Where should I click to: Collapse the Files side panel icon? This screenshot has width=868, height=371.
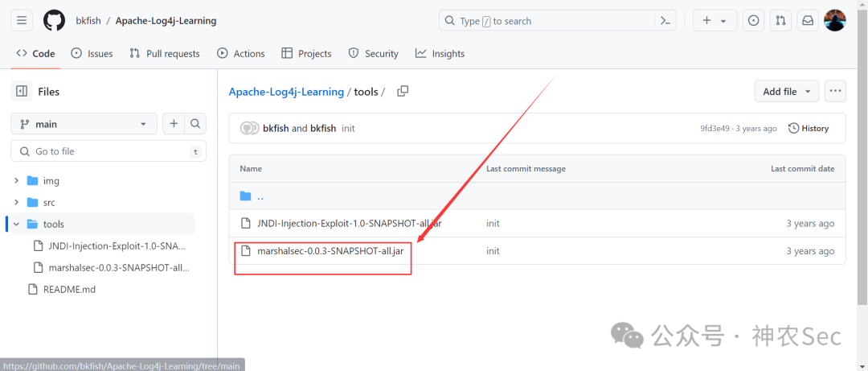tap(22, 92)
